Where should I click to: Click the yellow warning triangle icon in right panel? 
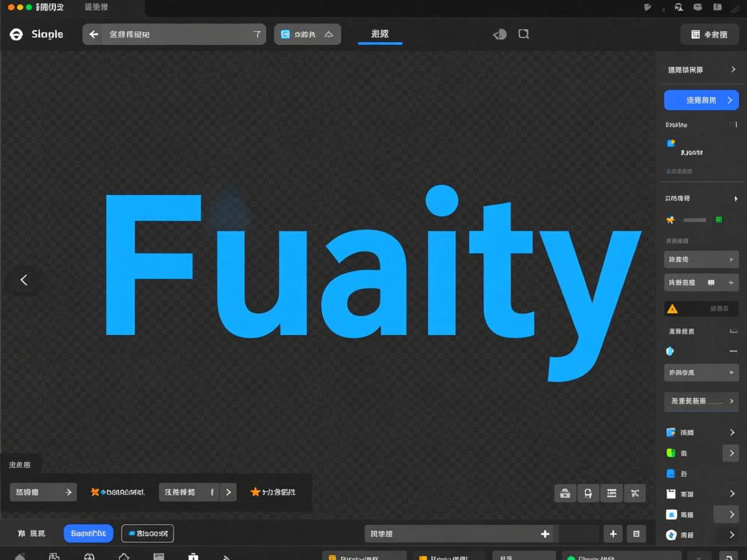click(x=672, y=309)
